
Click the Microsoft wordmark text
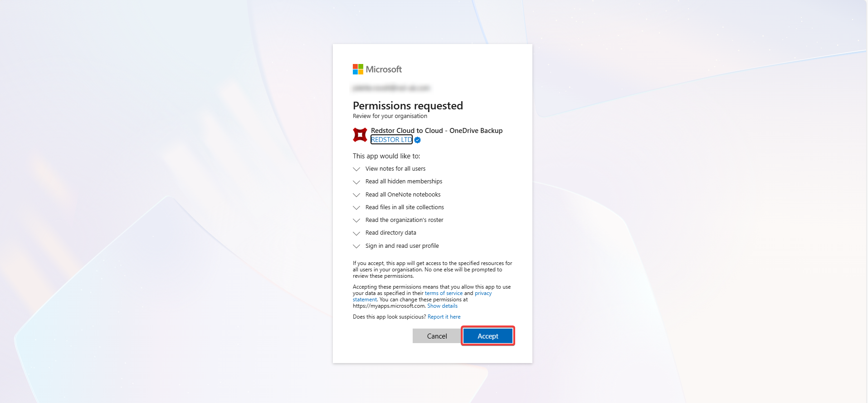pos(384,69)
